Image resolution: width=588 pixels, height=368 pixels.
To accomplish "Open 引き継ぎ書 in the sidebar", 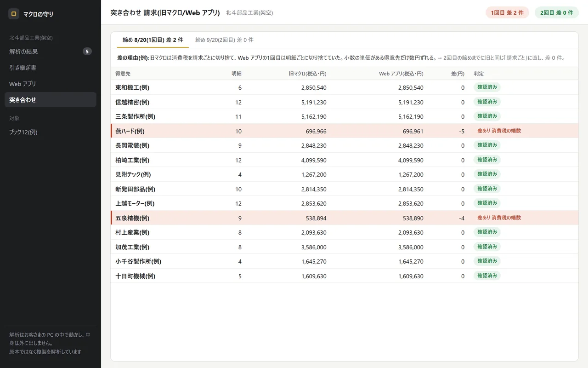I will [51, 68].
